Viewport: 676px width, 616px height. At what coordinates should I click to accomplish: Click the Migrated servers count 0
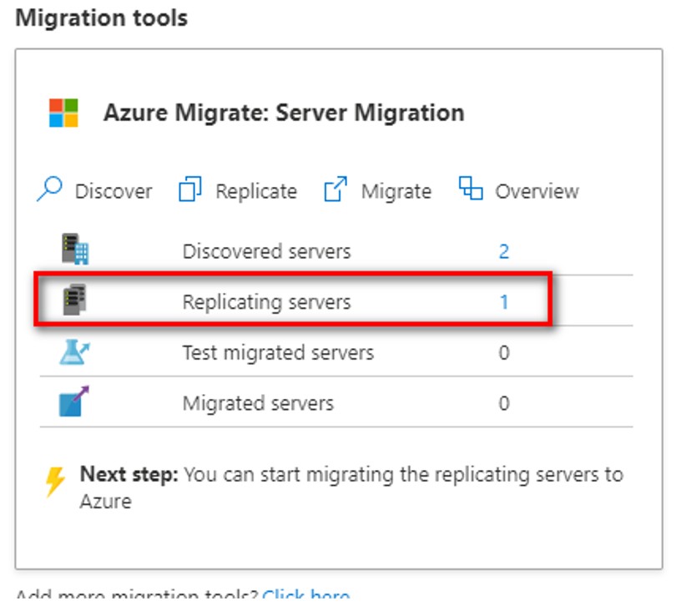(504, 403)
